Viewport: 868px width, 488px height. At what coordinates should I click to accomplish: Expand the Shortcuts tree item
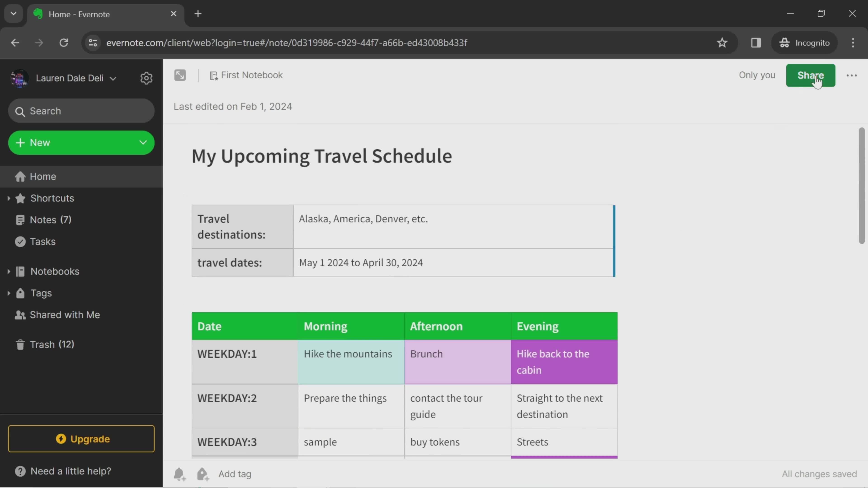(x=8, y=198)
